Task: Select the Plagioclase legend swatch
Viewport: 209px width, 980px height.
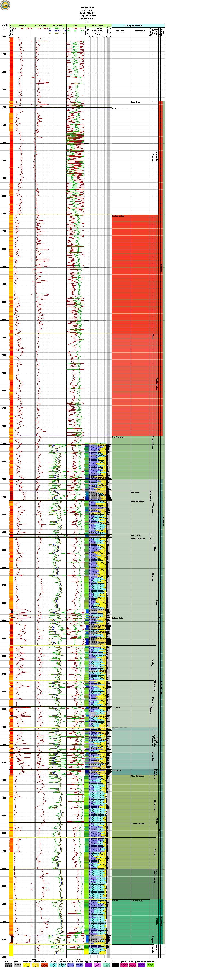Action: pos(142,965)
